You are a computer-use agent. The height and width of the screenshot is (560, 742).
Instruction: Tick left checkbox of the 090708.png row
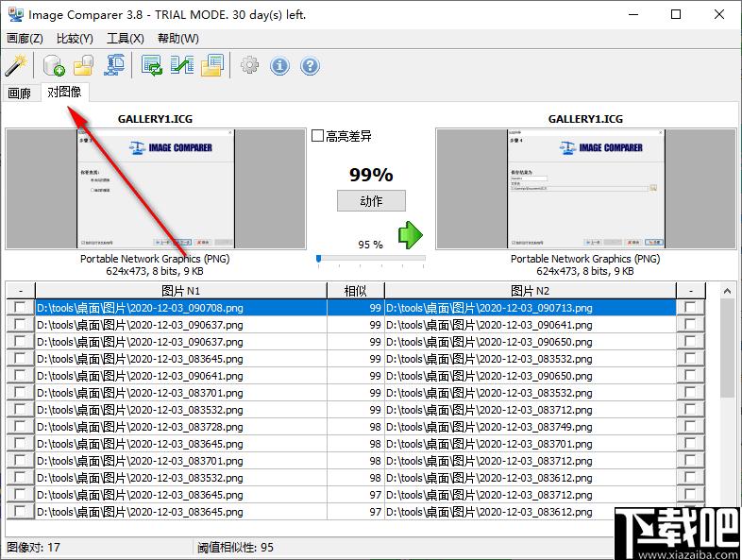coord(20,307)
